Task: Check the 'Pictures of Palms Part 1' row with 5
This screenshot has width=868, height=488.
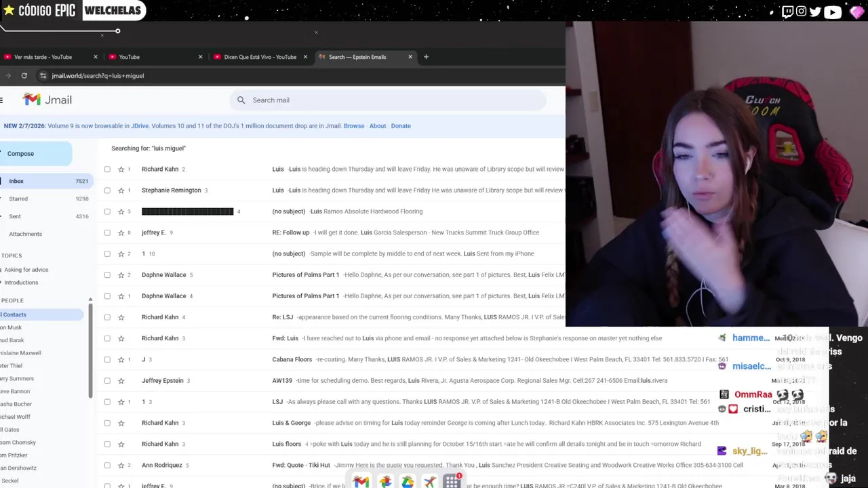Action: [x=107, y=275]
